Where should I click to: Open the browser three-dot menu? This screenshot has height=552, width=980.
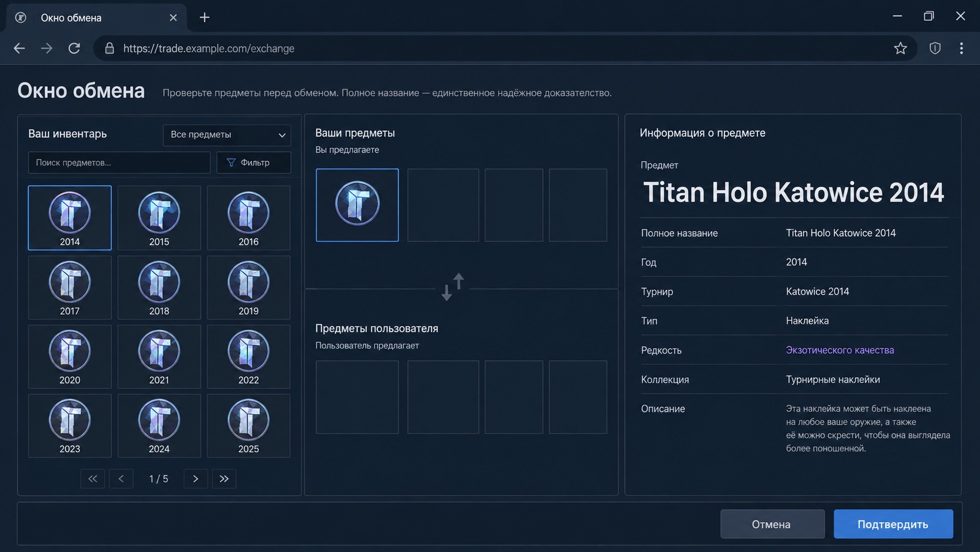(961, 48)
